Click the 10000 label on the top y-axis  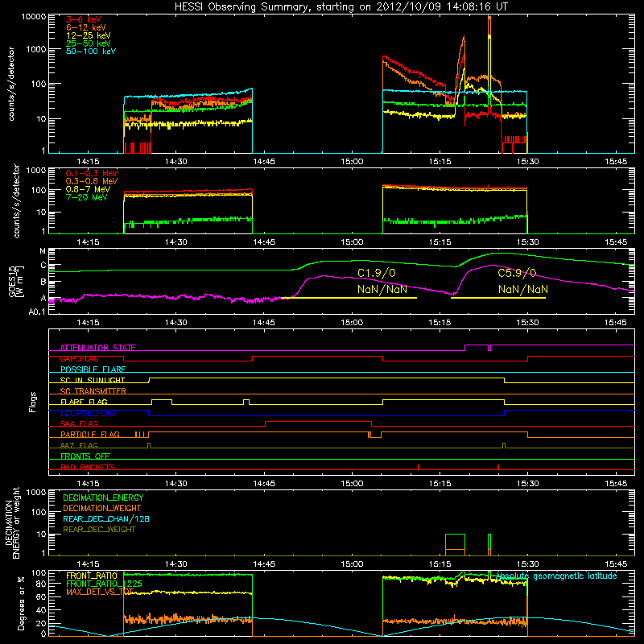pos(34,16)
